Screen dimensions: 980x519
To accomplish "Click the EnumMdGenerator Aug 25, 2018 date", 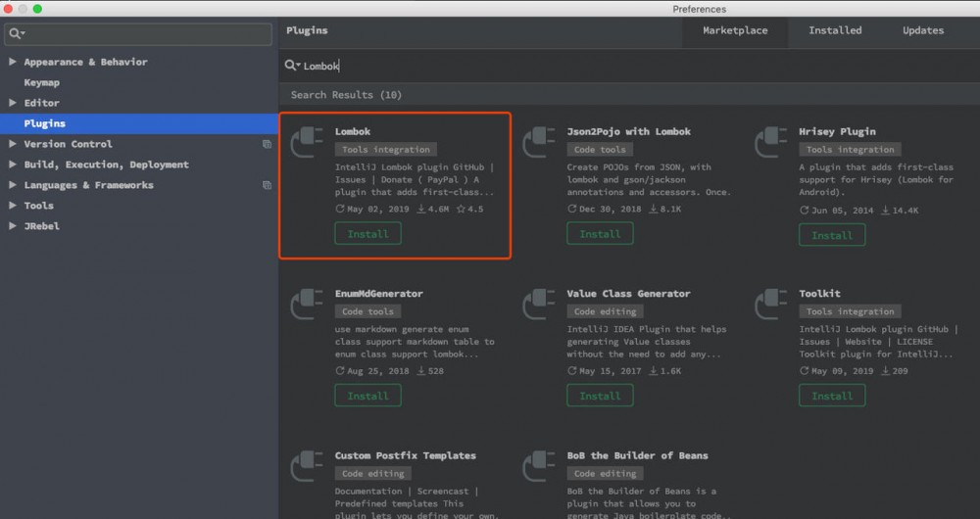I will [x=372, y=371].
